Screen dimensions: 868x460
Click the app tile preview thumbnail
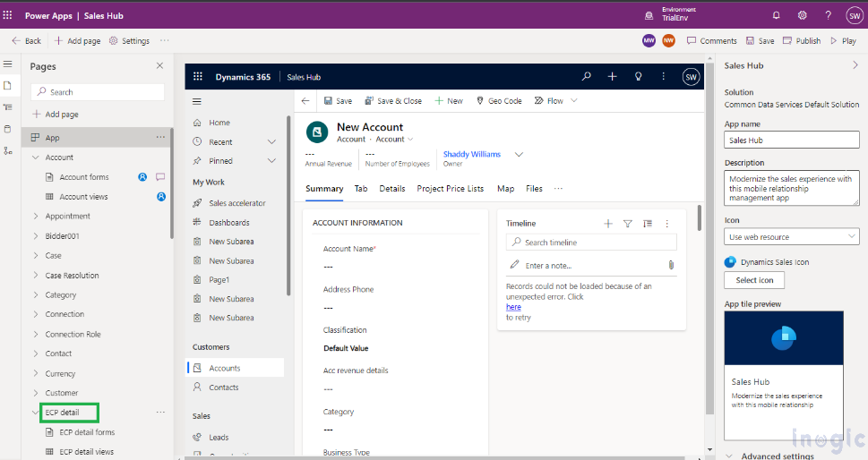(784, 375)
